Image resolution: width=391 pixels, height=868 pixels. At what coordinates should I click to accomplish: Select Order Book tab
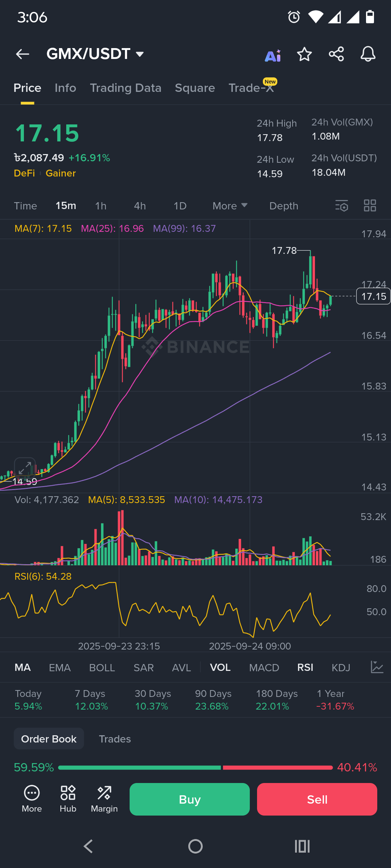tap(49, 739)
